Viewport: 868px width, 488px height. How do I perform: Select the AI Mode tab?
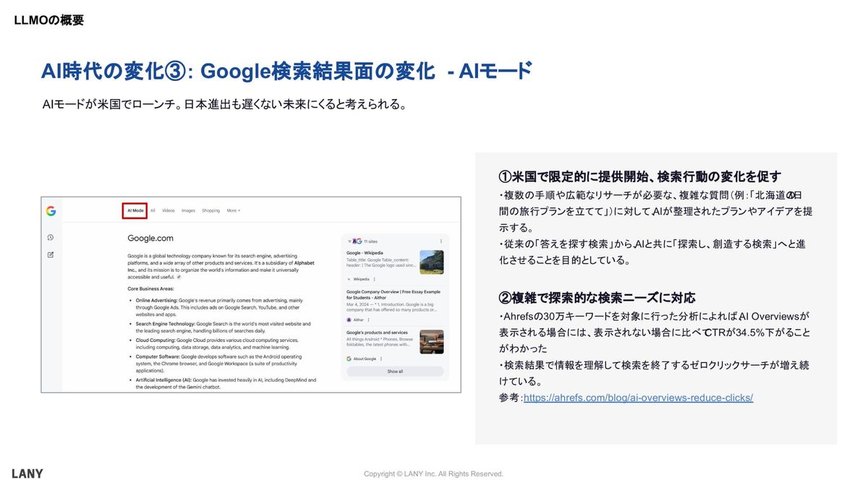[135, 210]
